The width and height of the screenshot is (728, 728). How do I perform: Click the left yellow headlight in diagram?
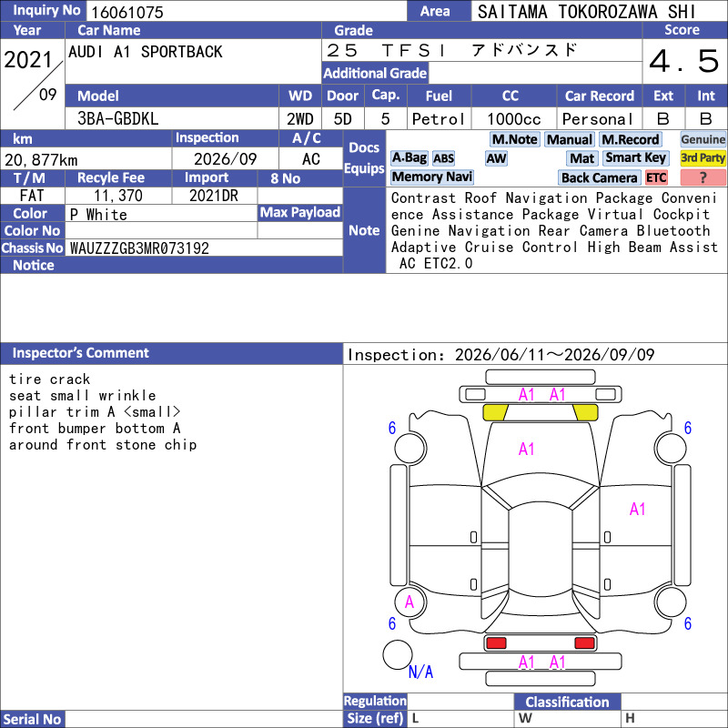[495, 412]
